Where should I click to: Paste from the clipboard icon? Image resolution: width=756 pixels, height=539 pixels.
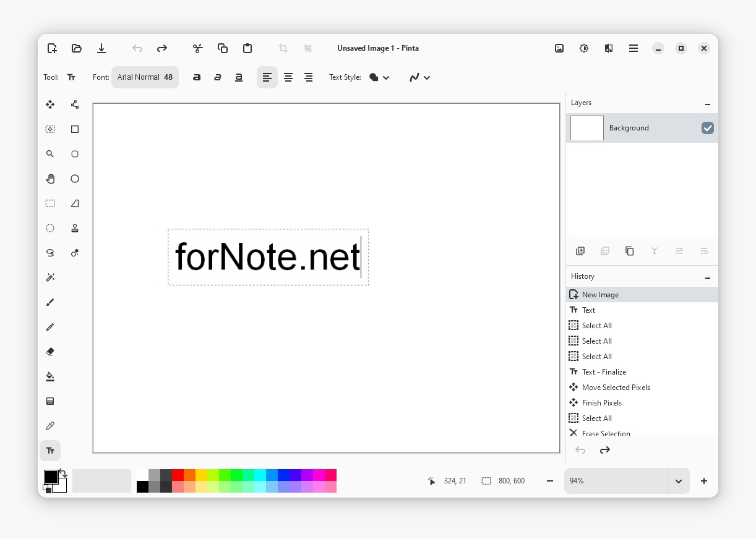(x=247, y=48)
